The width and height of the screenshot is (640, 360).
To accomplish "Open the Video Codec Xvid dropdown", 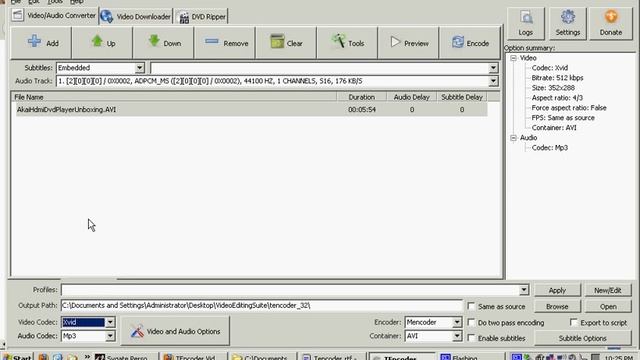I will 110,322.
